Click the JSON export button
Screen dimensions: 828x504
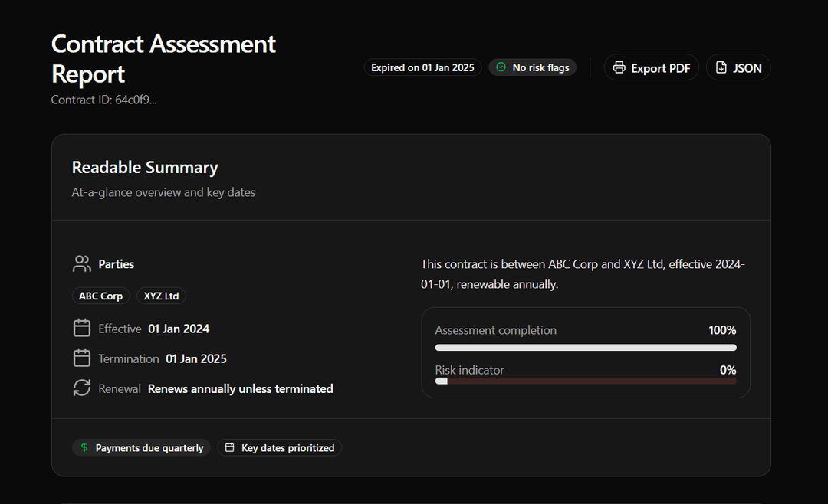tap(738, 67)
